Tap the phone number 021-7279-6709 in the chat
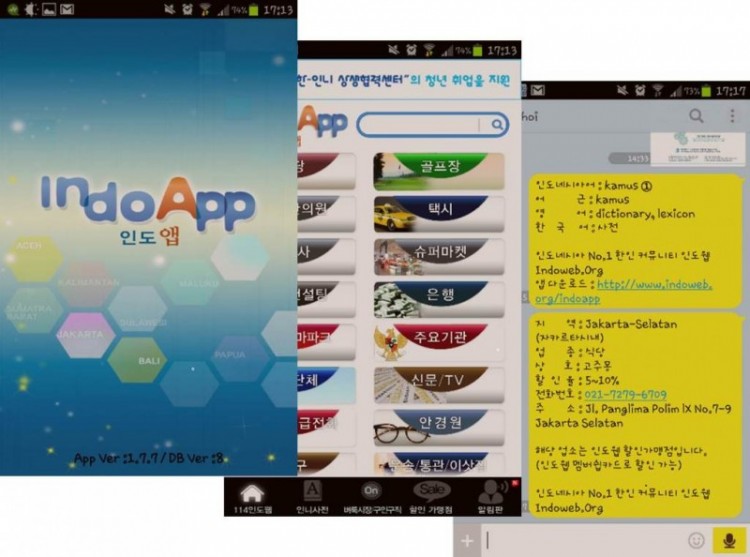The height and width of the screenshot is (557, 750). click(x=625, y=395)
